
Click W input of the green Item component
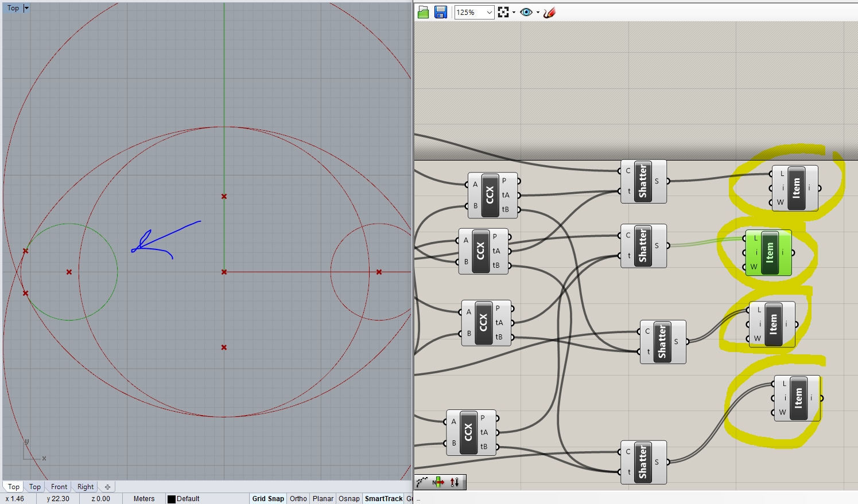point(754,267)
